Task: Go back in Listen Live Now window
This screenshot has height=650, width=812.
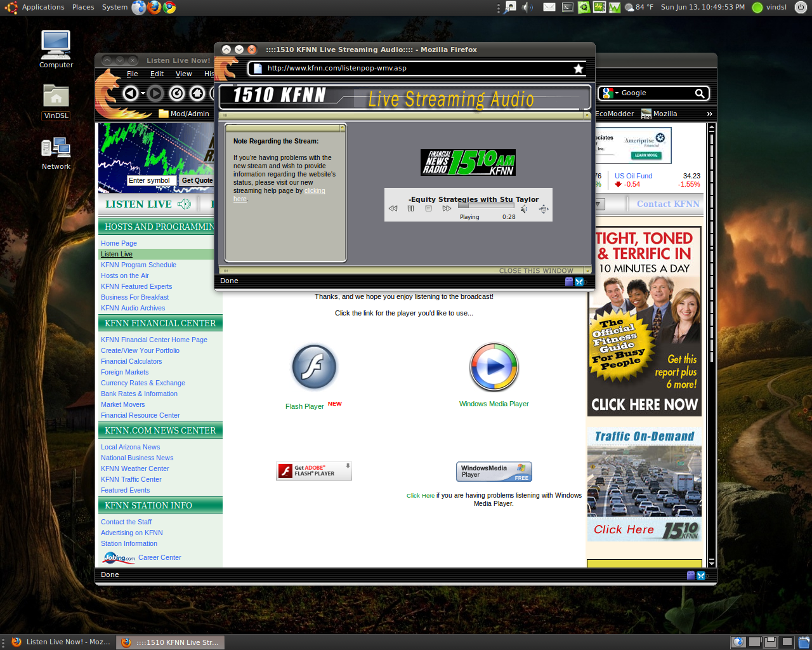Action: (x=130, y=93)
